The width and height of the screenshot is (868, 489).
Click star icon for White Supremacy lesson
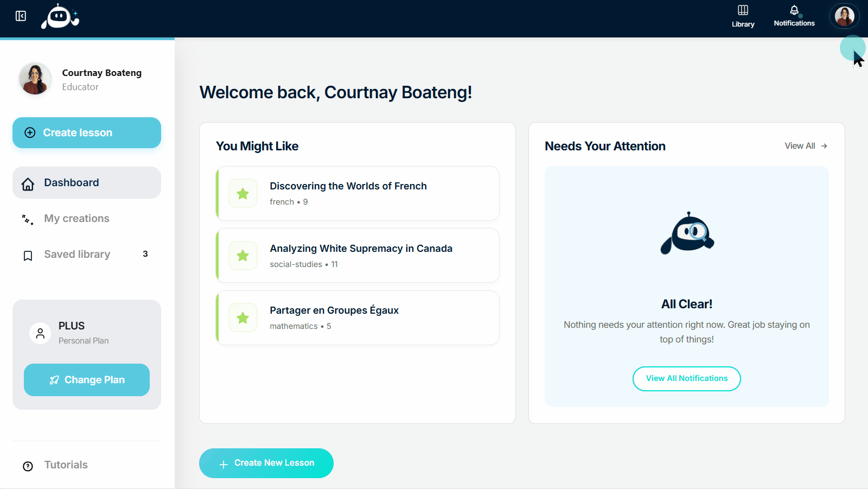pos(243,256)
